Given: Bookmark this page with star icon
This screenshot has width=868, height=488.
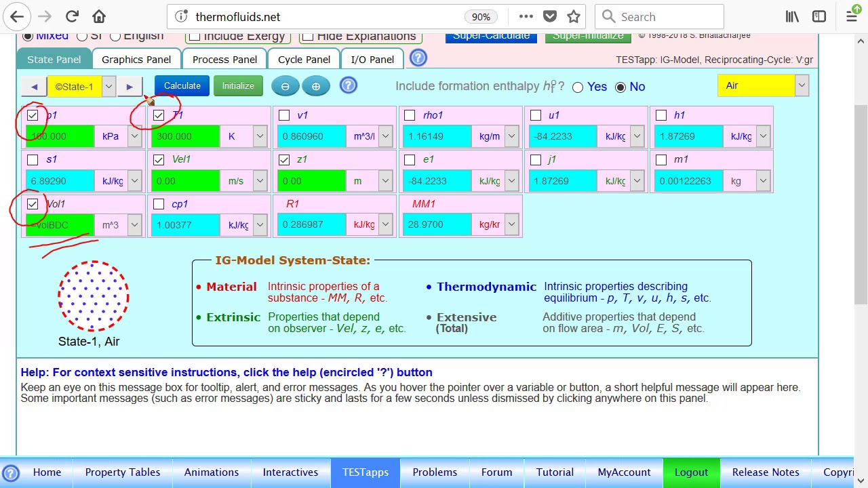Looking at the screenshot, I should (574, 17).
